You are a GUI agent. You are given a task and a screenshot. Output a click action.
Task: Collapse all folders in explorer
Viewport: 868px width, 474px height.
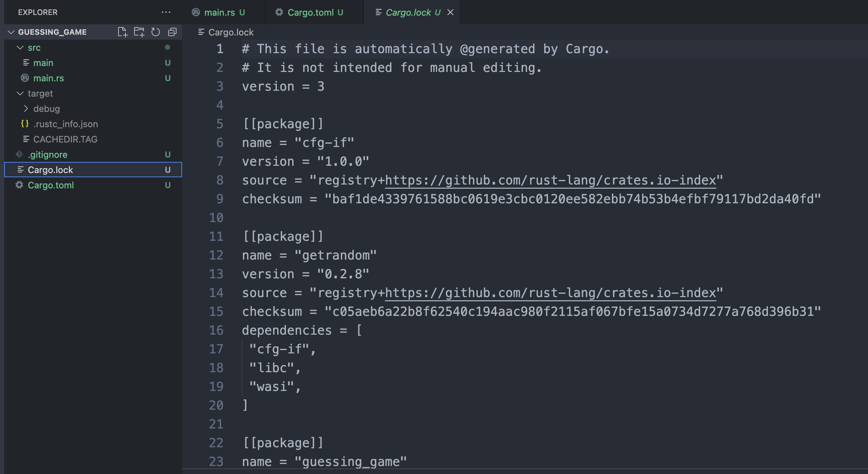[172, 32]
